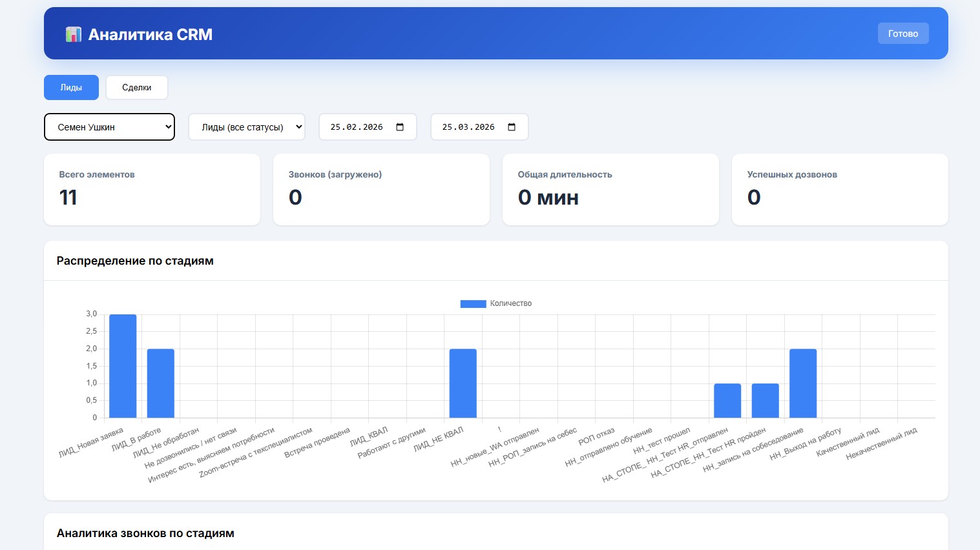This screenshot has width=980, height=550.
Task: Click the ЛИД_В работе bar
Action: point(160,383)
